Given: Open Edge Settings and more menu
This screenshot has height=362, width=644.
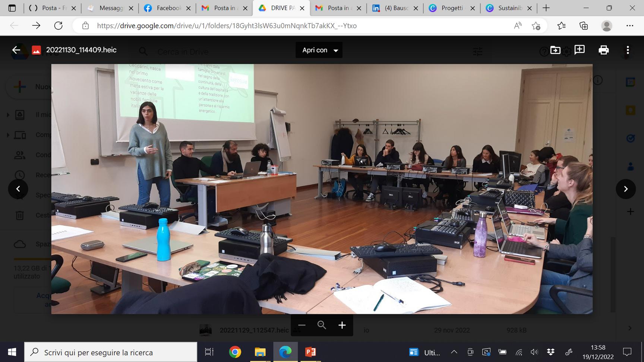Looking at the screenshot, I should coord(630,26).
